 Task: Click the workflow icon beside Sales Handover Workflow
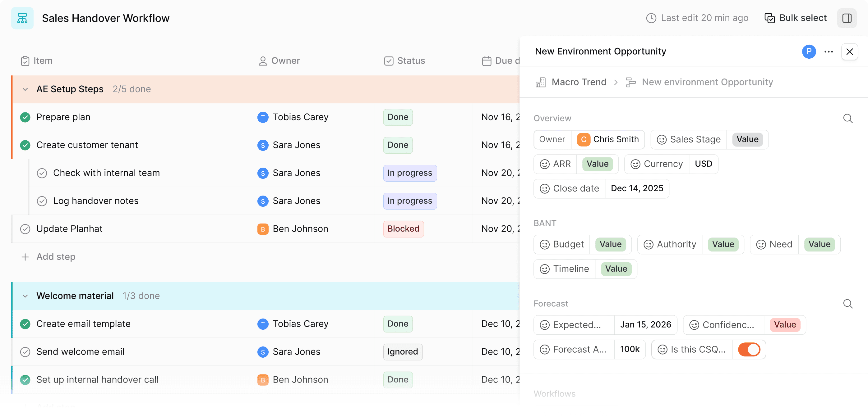pos(22,18)
